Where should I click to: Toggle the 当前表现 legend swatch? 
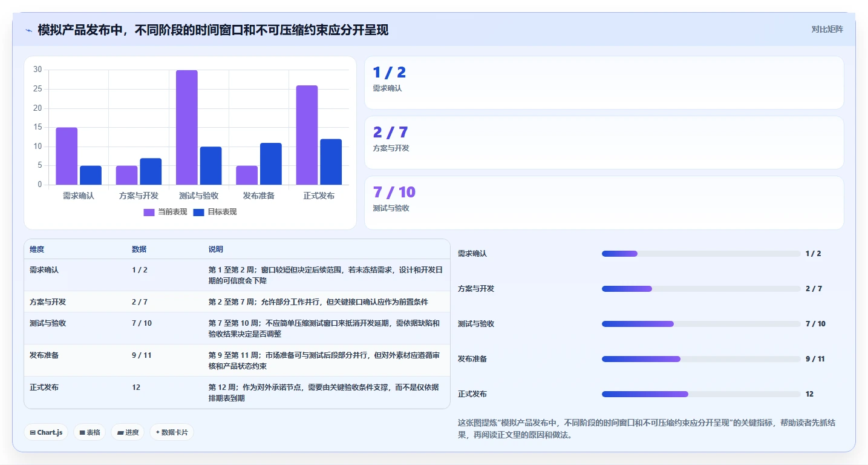coord(149,212)
